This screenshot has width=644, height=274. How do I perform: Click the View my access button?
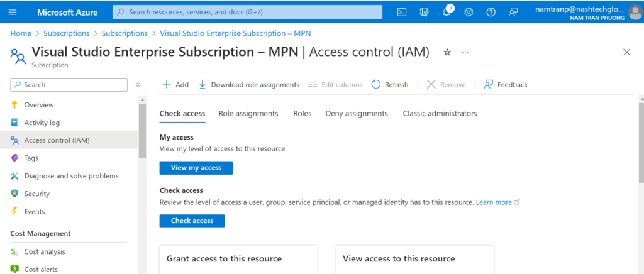[196, 168]
